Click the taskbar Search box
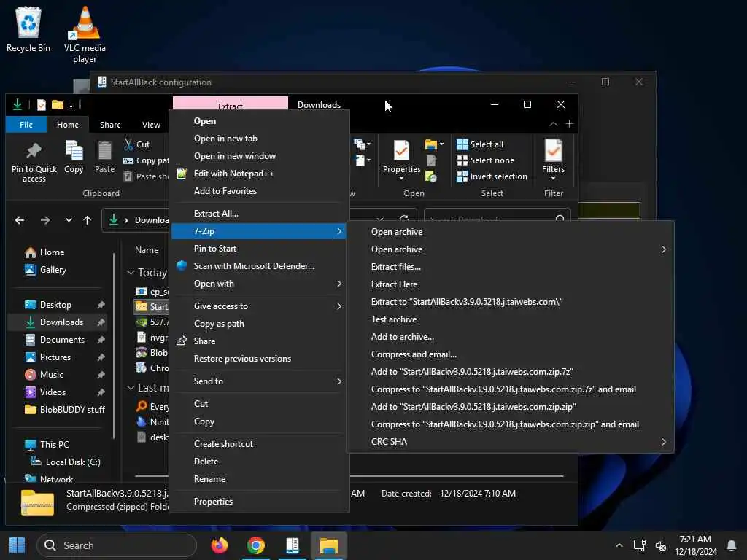Screen dimensions: 747x560 [116, 545]
